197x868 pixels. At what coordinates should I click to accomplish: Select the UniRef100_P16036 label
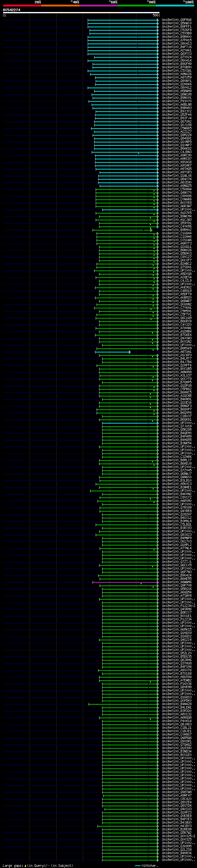[x=177, y=683]
